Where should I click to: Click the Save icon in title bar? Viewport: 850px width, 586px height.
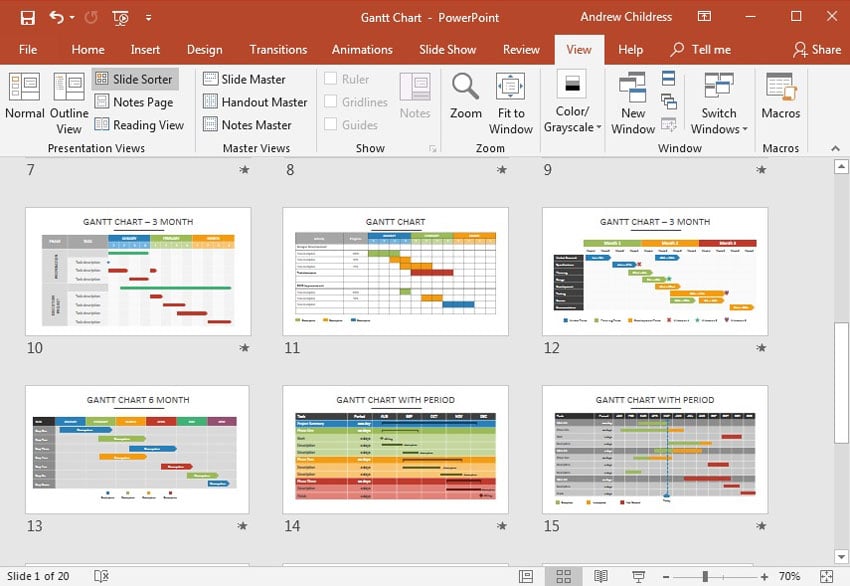27,18
